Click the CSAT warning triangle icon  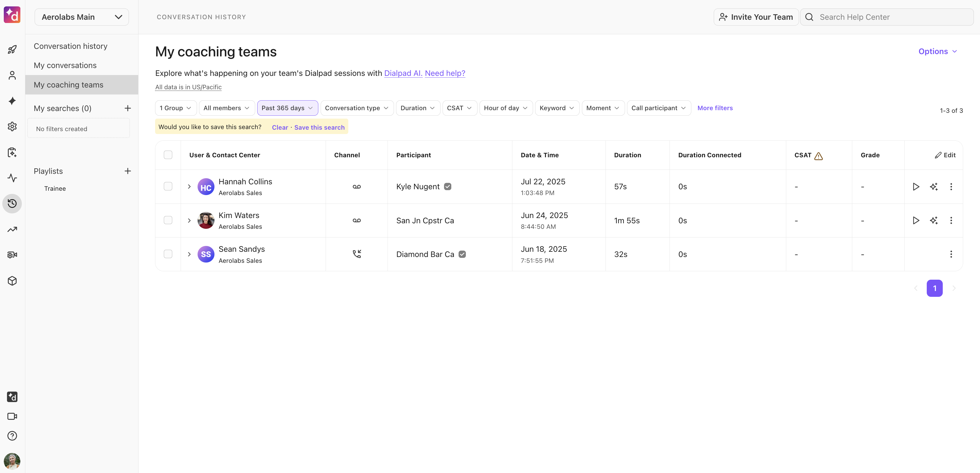click(x=819, y=156)
